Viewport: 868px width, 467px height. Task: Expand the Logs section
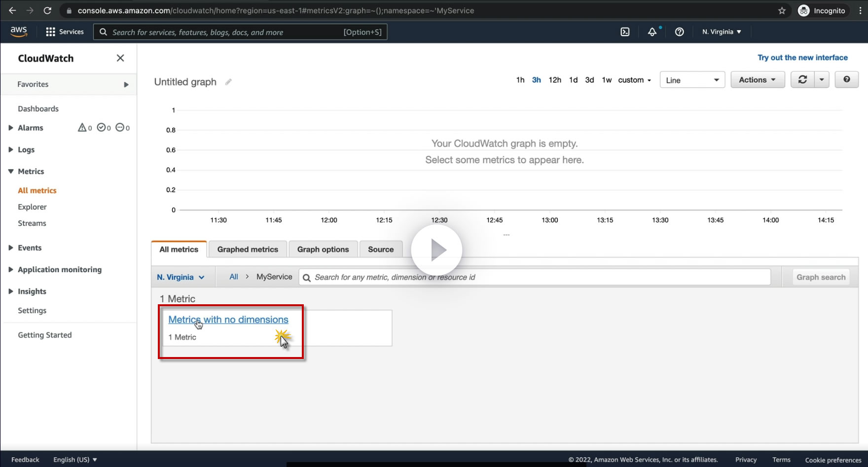click(11, 149)
